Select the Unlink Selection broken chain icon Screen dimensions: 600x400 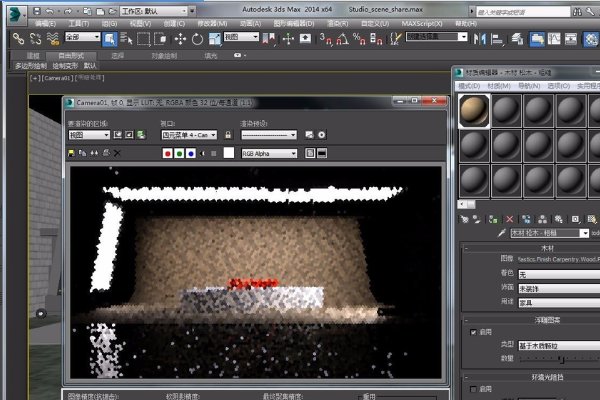click(36, 39)
